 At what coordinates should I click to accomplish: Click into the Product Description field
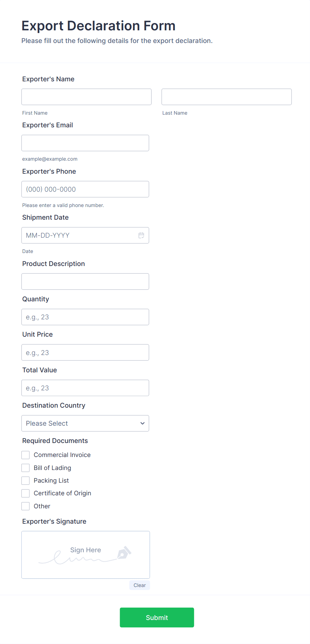[x=85, y=281]
